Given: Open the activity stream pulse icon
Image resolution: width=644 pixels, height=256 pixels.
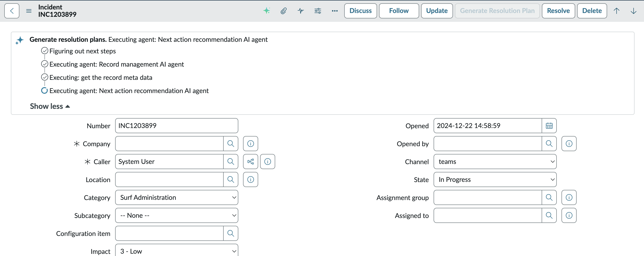Looking at the screenshot, I should pyautogui.click(x=301, y=11).
